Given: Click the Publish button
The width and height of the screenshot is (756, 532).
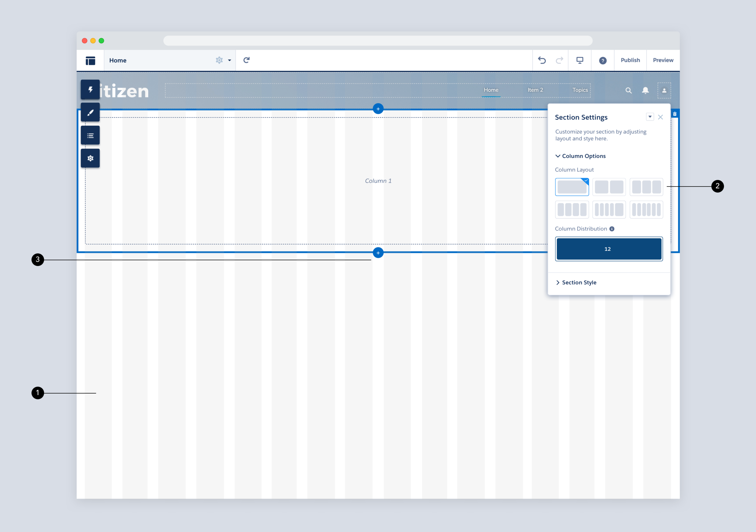Looking at the screenshot, I should click(x=630, y=60).
